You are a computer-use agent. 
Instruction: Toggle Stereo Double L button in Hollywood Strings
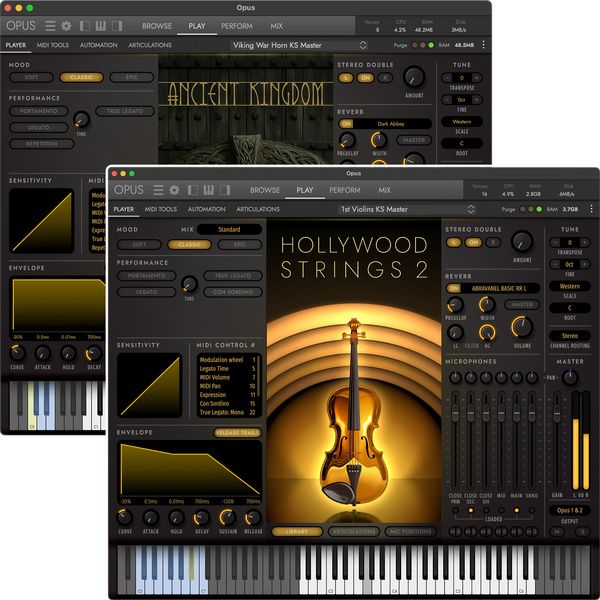tap(454, 243)
